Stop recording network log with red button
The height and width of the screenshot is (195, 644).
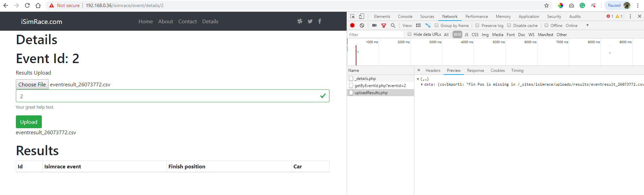pyautogui.click(x=352, y=26)
